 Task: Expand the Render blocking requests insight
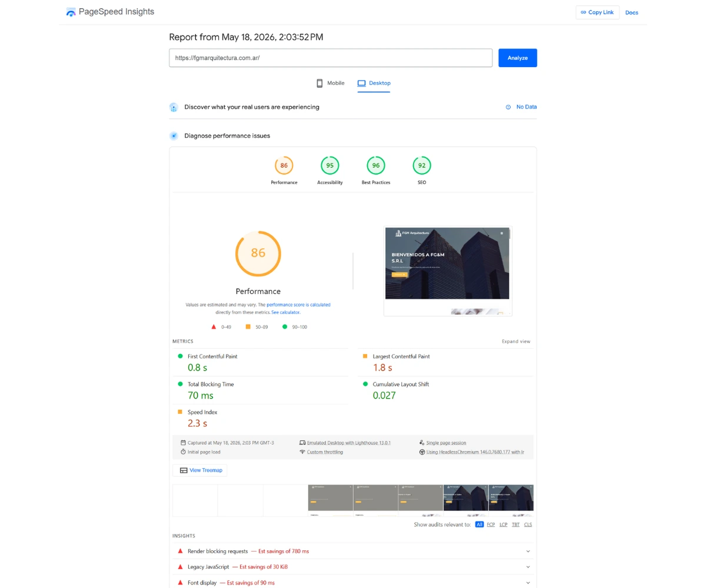[x=528, y=552]
